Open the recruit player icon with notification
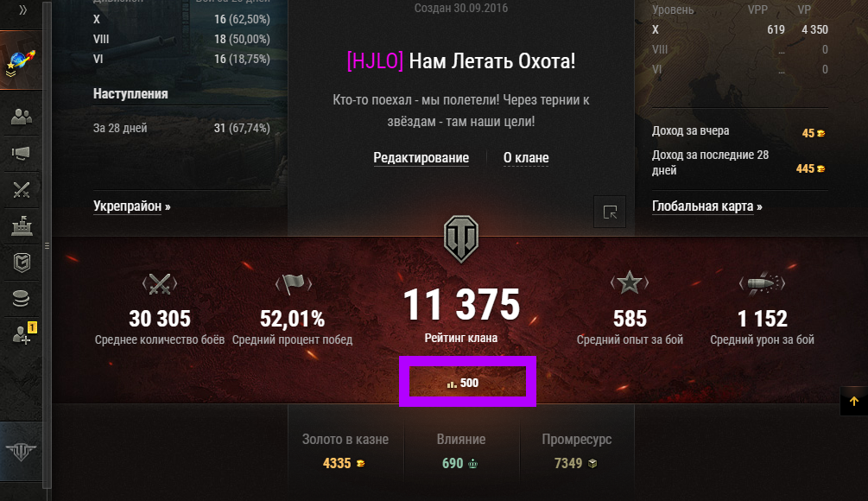The width and height of the screenshot is (868, 501). (23, 333)
